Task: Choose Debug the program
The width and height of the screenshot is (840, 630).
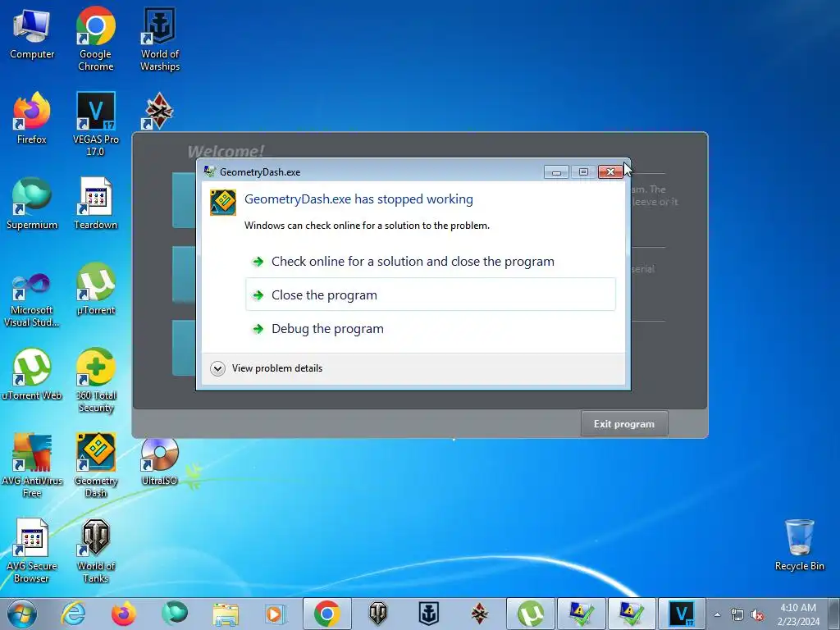Action: 430,328
